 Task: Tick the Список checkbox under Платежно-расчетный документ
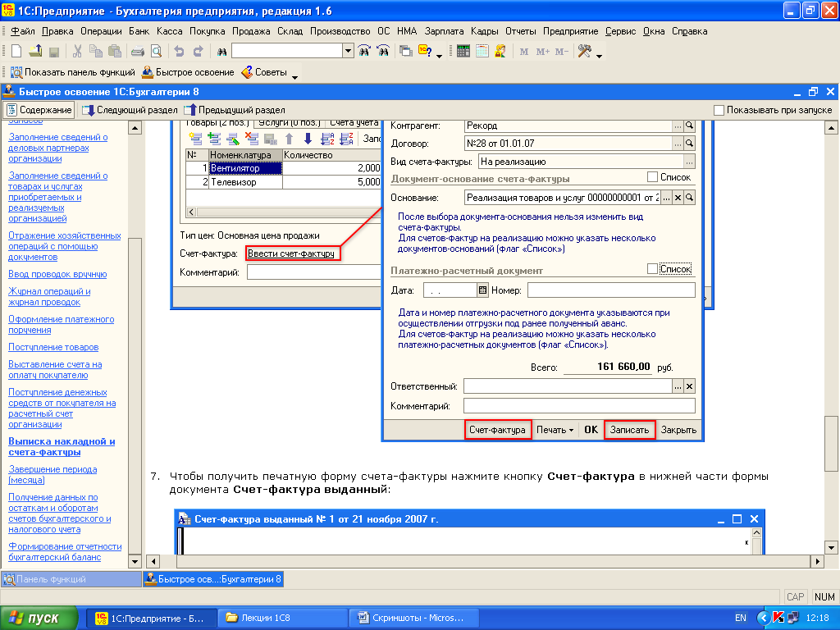pyautogui.click(x=652, y=268)
